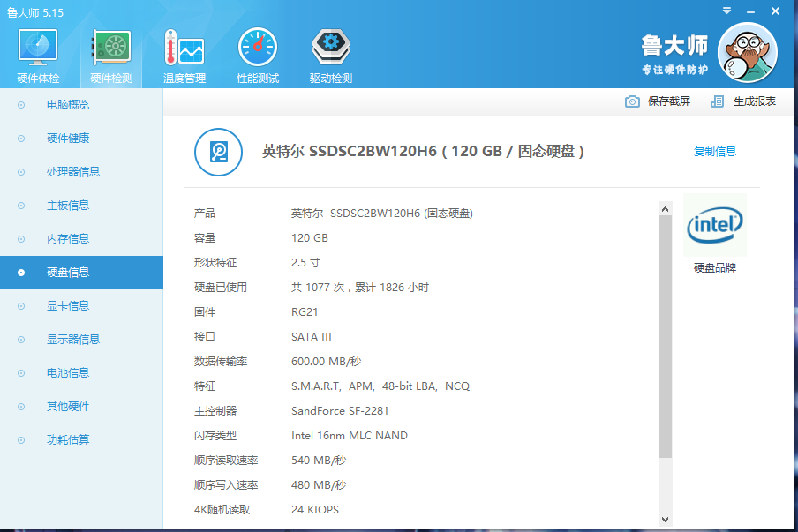
Task: Click the interface value SATA III
Action: 311,337
